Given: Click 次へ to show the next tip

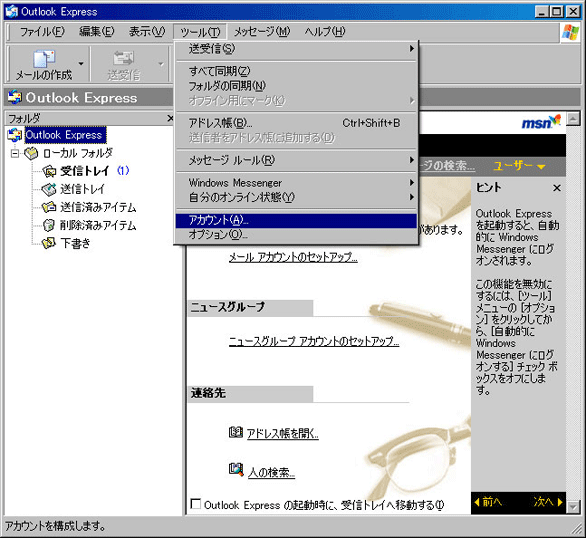Looking at the screenshot, I should [x=548, y=502].
